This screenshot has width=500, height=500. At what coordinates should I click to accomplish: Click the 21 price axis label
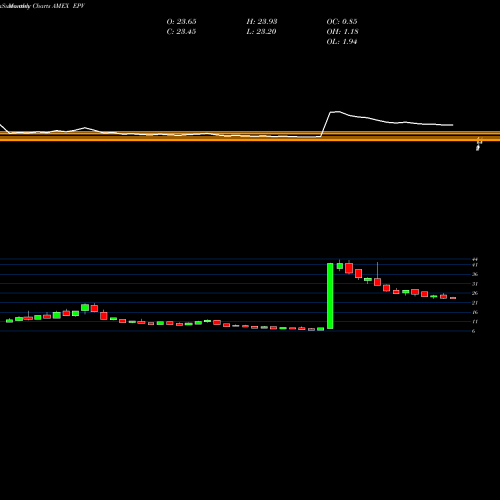point(475,303)
